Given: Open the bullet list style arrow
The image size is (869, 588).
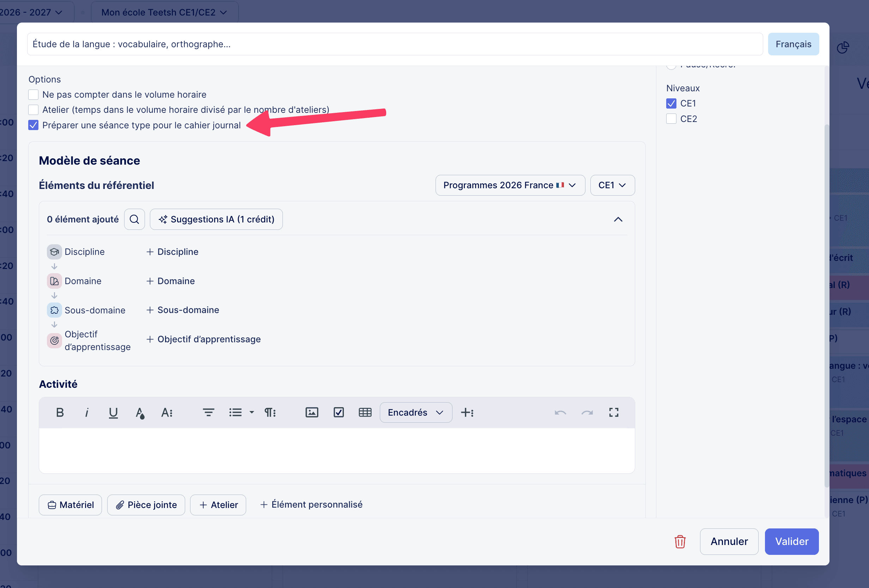Looking at the screenshot, I should [x=252, y=412].
